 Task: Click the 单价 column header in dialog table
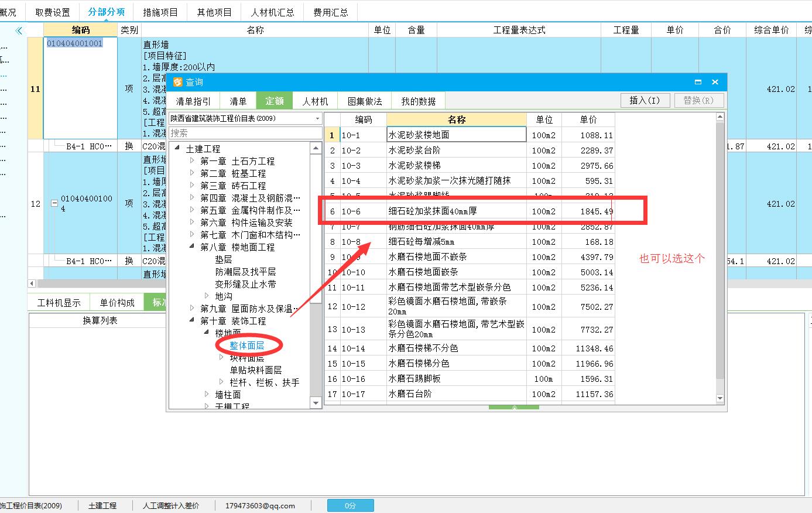(588, 119)
